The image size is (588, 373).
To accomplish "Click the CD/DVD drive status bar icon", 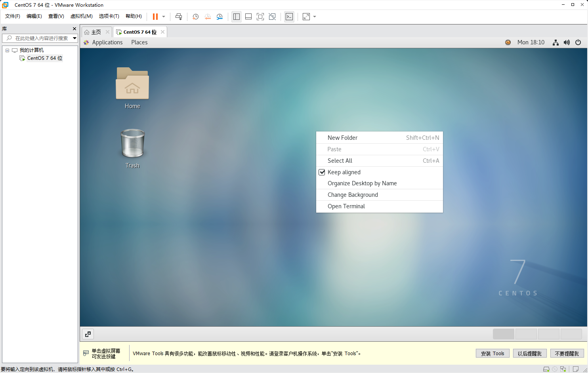I will (555, 369).
